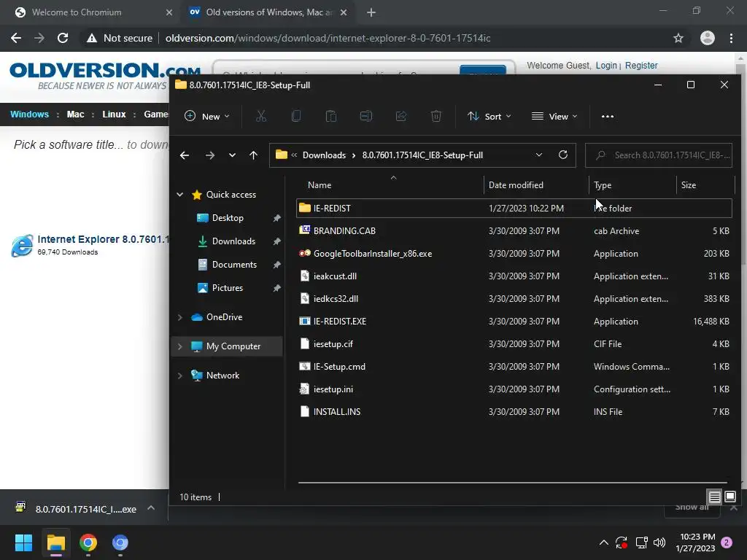This screenshot has width=747, height=560.
Task: Select GoogleToolbarInstaller_x86.exe file
Action: point(514,253)
